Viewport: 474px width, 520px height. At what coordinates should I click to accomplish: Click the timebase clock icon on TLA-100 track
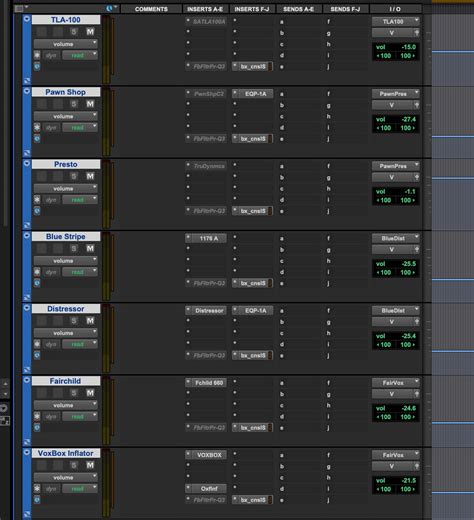[x=37, y=66]
